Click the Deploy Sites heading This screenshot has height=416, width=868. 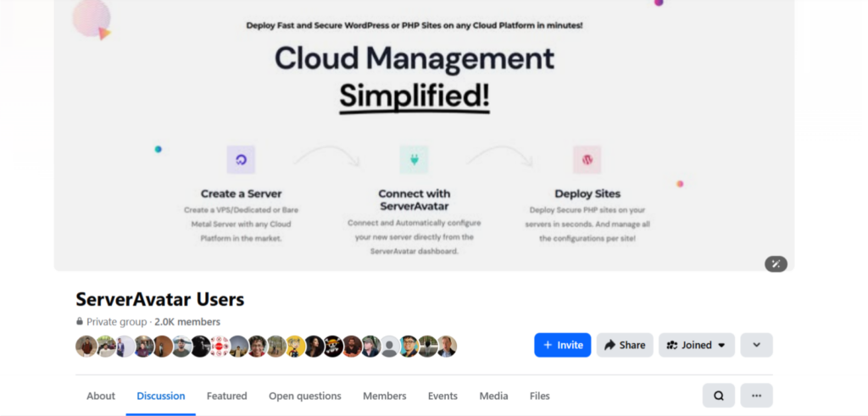point(587,194)
